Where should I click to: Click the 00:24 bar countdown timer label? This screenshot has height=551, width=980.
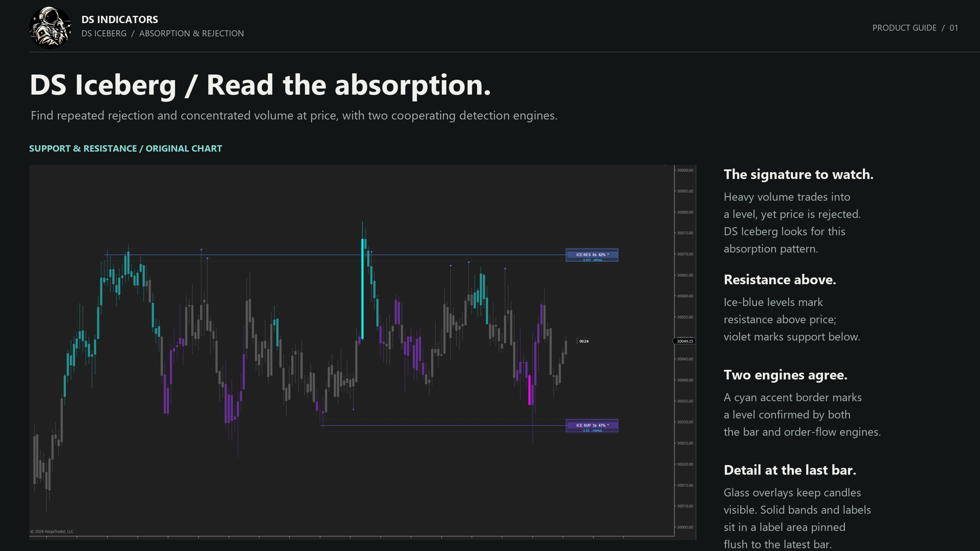[584, 341]
